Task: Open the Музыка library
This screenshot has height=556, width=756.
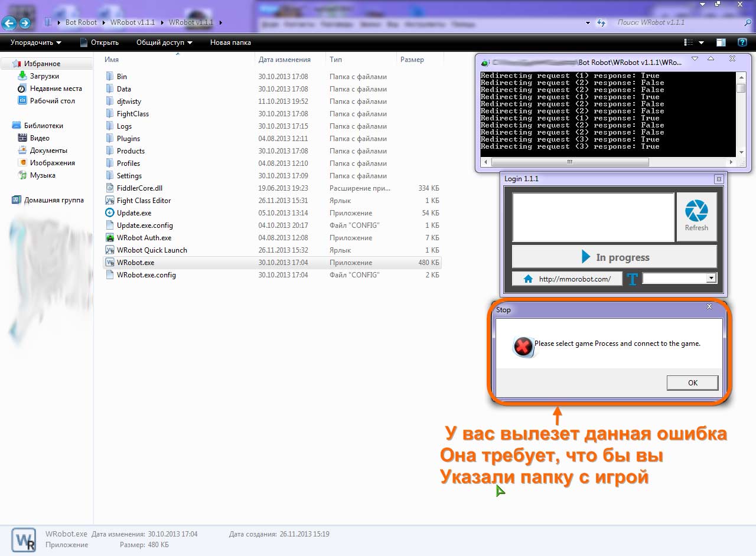Action: 43,175
